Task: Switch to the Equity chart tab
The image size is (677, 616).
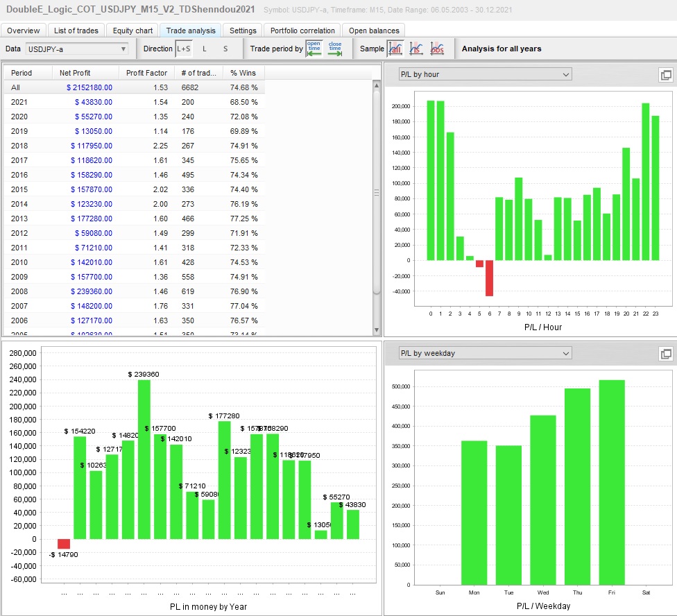Action: click(132, 31)
